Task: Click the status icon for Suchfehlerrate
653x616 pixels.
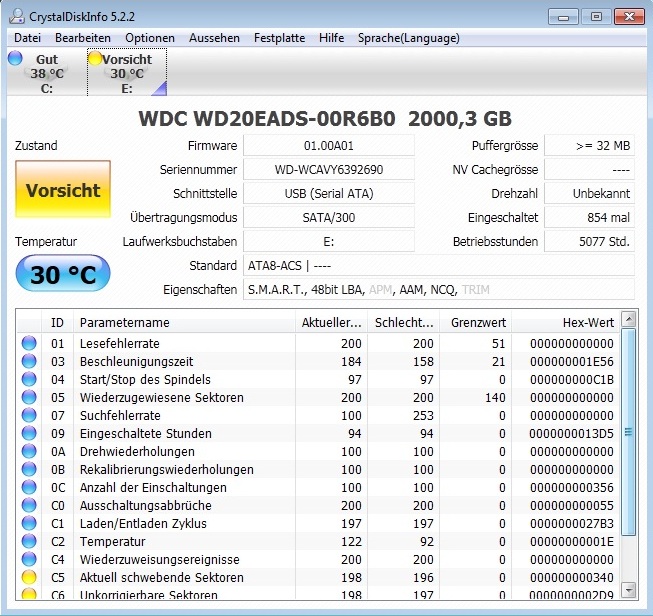Action: click(x=29, y=415)
